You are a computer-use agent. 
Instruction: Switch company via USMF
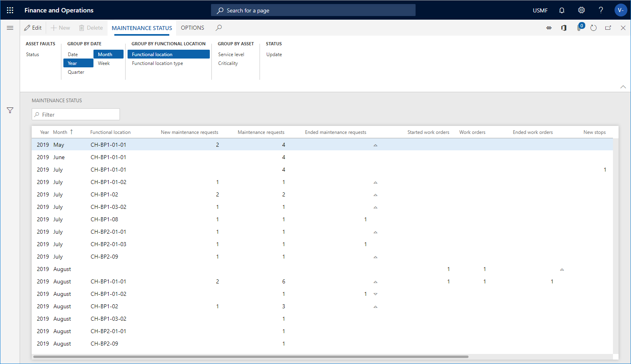[x=540, y=10]
